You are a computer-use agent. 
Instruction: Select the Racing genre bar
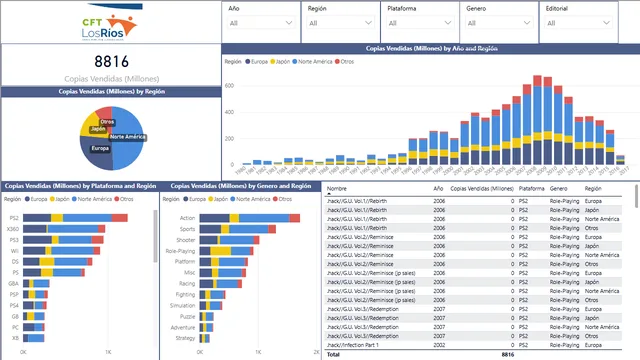pyautogui.click(x=221, y=283)
